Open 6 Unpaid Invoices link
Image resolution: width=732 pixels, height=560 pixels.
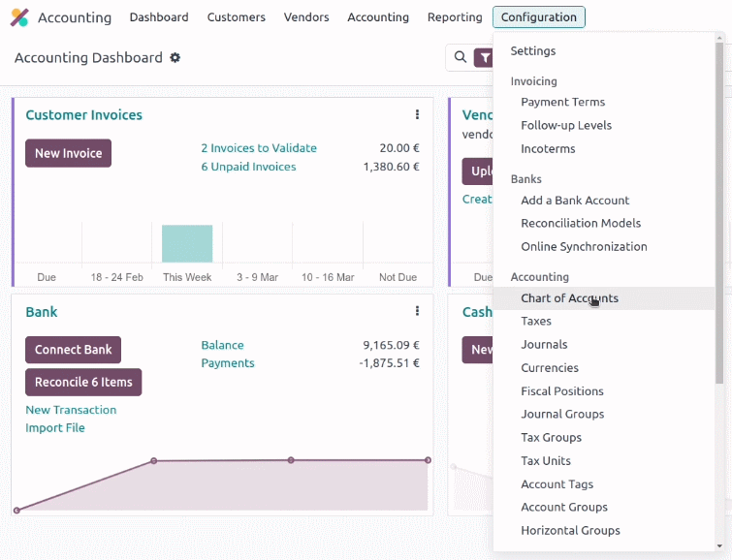tap(248, 167)
